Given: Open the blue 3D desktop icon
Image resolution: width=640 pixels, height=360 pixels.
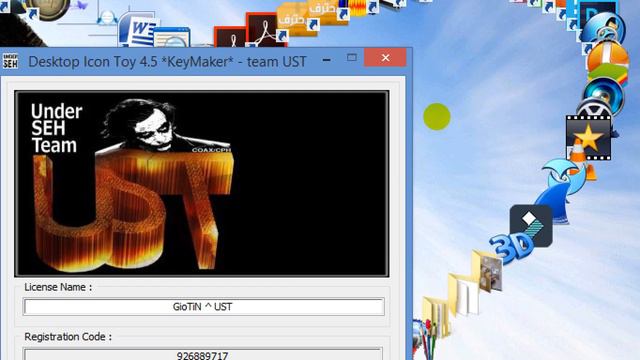Looking at the screenshot, I should 510,248.
